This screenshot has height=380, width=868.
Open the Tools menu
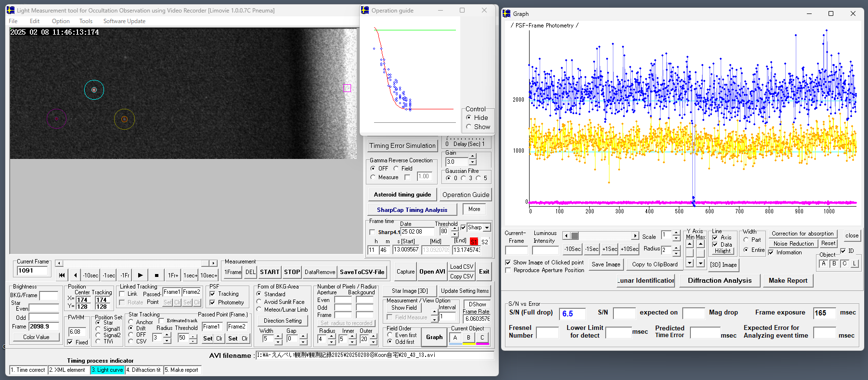[x=86, y=21]
